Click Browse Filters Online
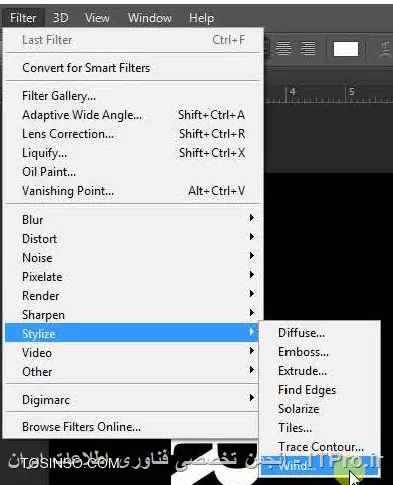 [132, 427]
